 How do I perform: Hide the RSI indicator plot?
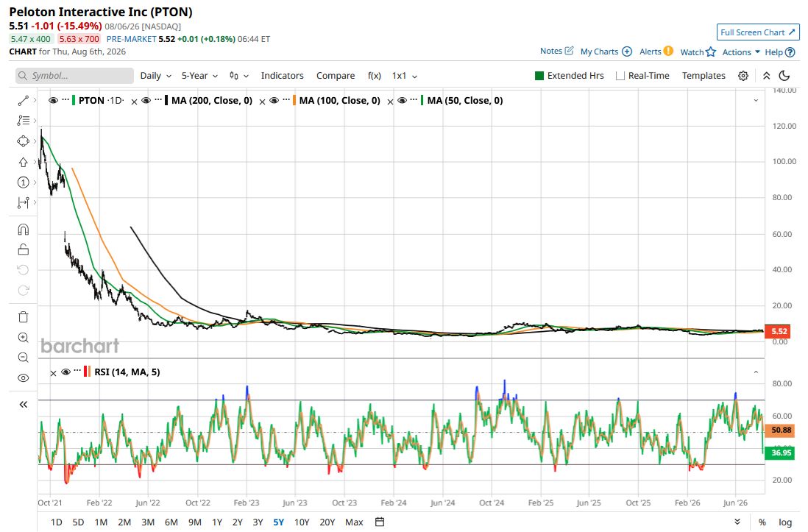point(65,372)
